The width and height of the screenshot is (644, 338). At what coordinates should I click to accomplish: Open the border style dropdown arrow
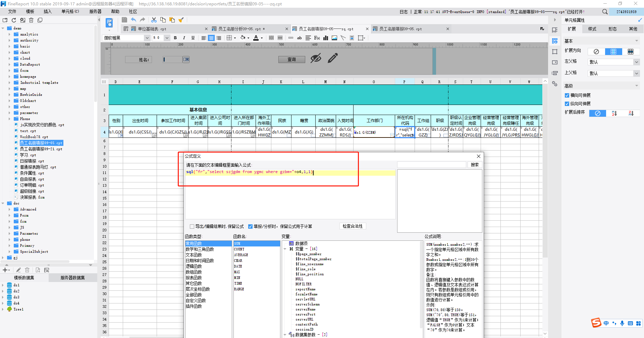[x=235, y=38]
